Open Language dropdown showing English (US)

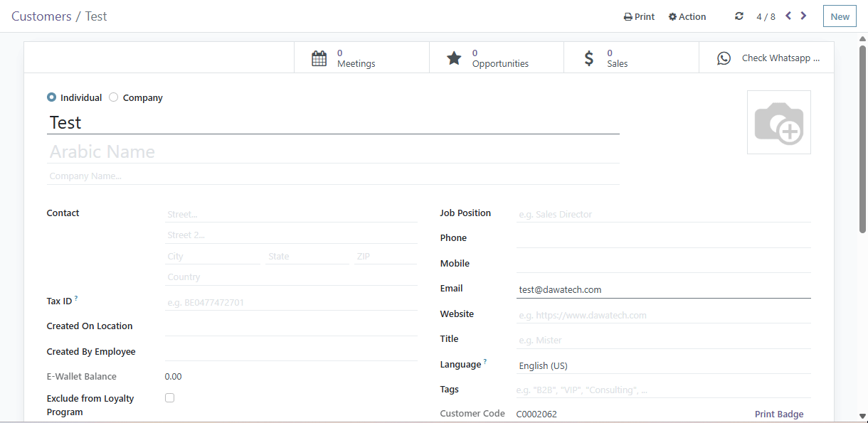point(663,365)
